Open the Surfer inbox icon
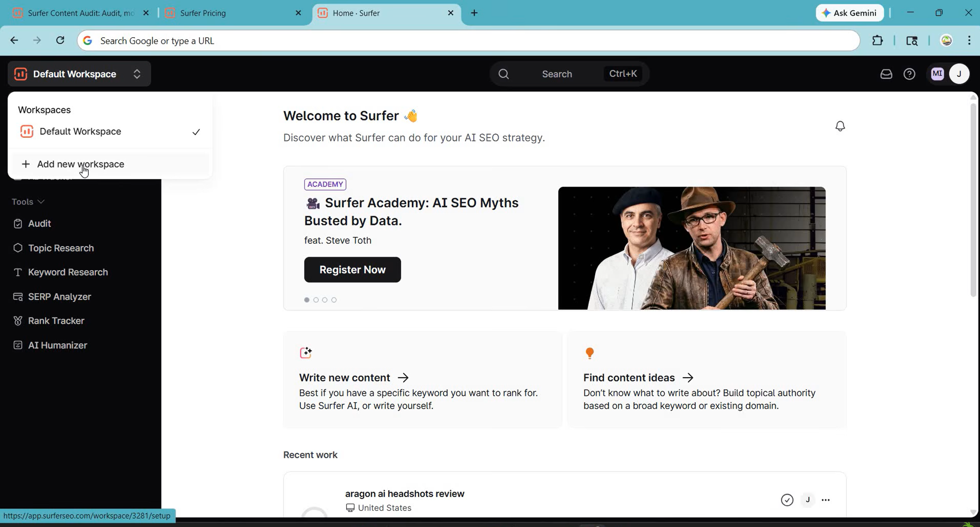 tap(886, 74)
